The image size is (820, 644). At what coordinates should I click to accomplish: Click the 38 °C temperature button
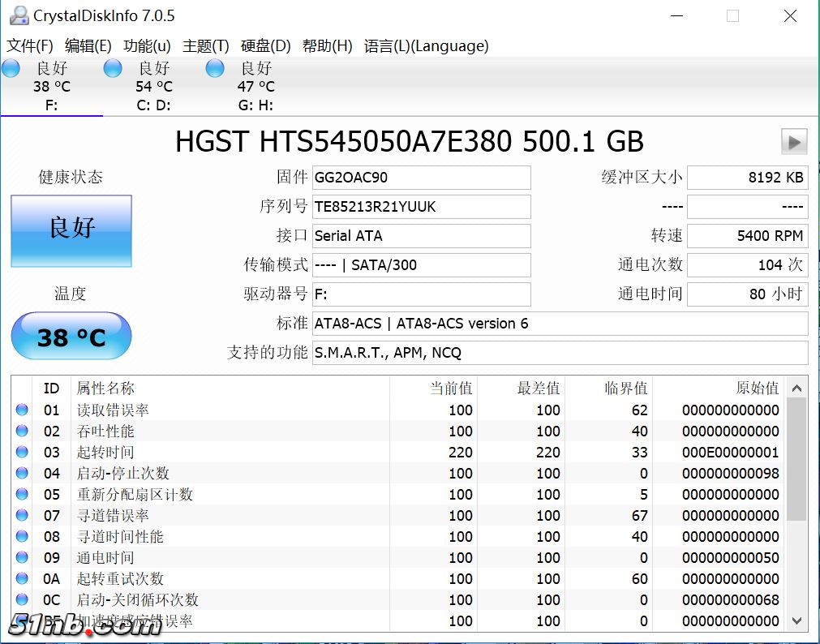(71, 337)
